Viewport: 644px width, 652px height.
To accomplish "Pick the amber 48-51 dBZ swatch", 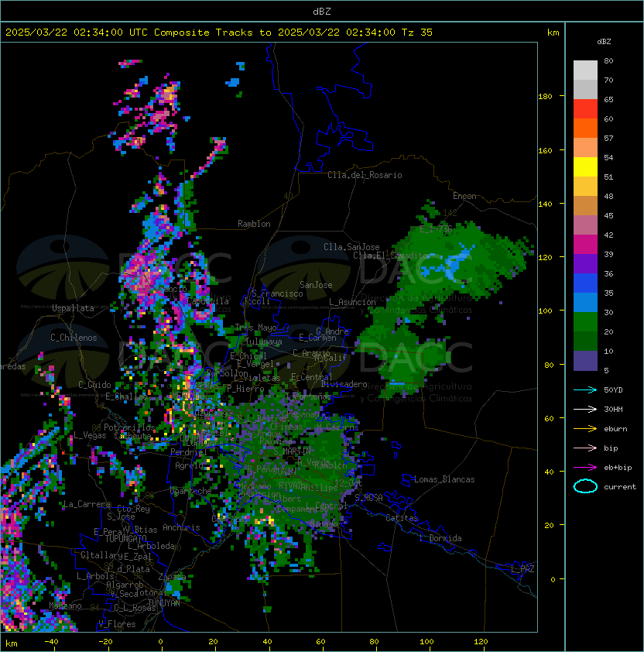I will pyautogui.click(x=585, y=187).
